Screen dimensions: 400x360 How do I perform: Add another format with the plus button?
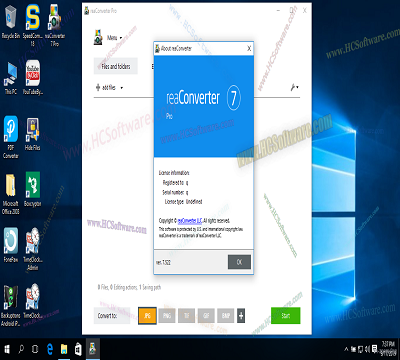(241, 316)
